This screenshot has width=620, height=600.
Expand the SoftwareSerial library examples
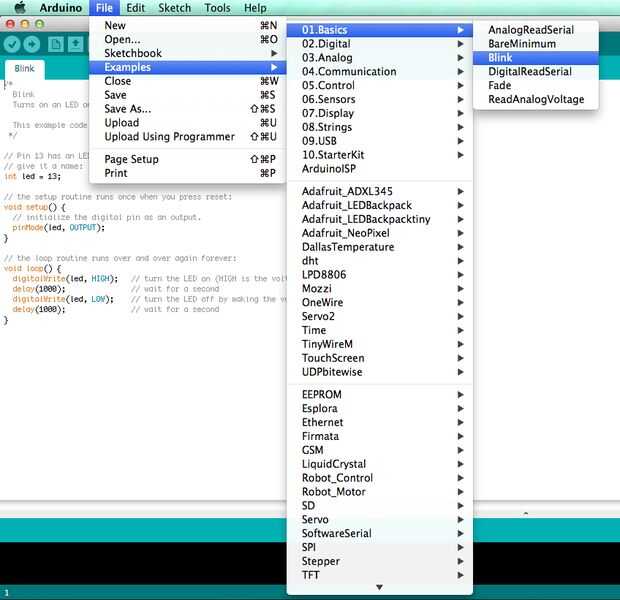(x=379, y=533)
